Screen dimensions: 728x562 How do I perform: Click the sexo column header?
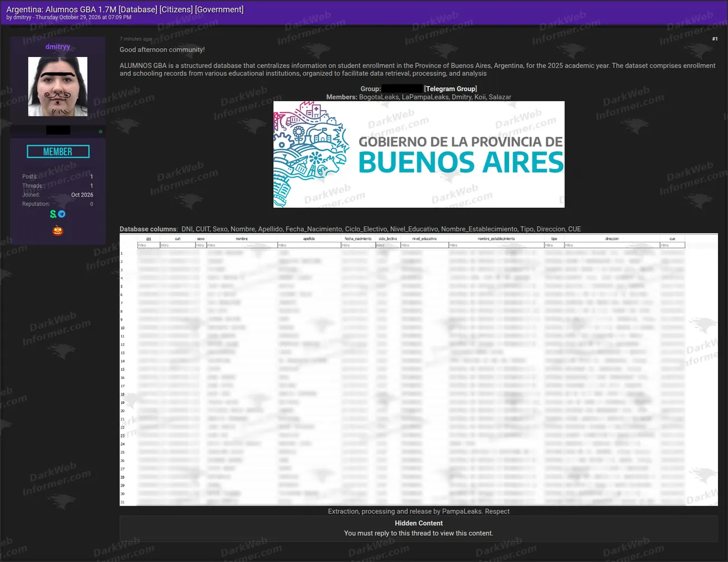point(201,239)
